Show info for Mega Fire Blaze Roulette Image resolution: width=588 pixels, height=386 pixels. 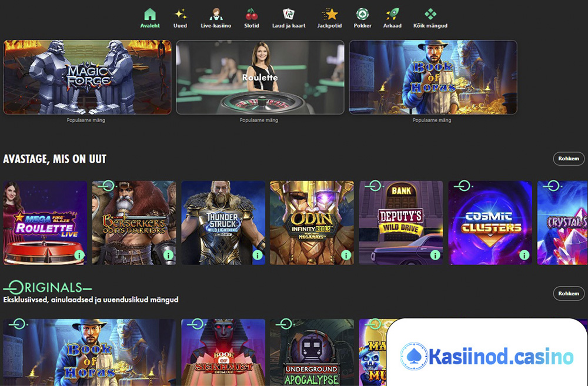tap(79, 255)
